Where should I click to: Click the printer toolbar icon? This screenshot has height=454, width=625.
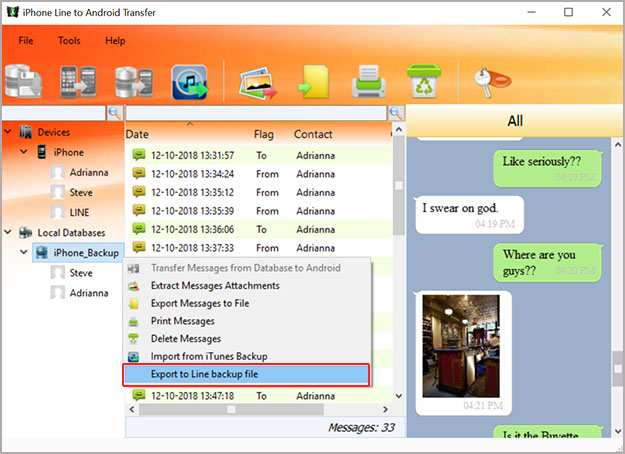coord(367,82)
